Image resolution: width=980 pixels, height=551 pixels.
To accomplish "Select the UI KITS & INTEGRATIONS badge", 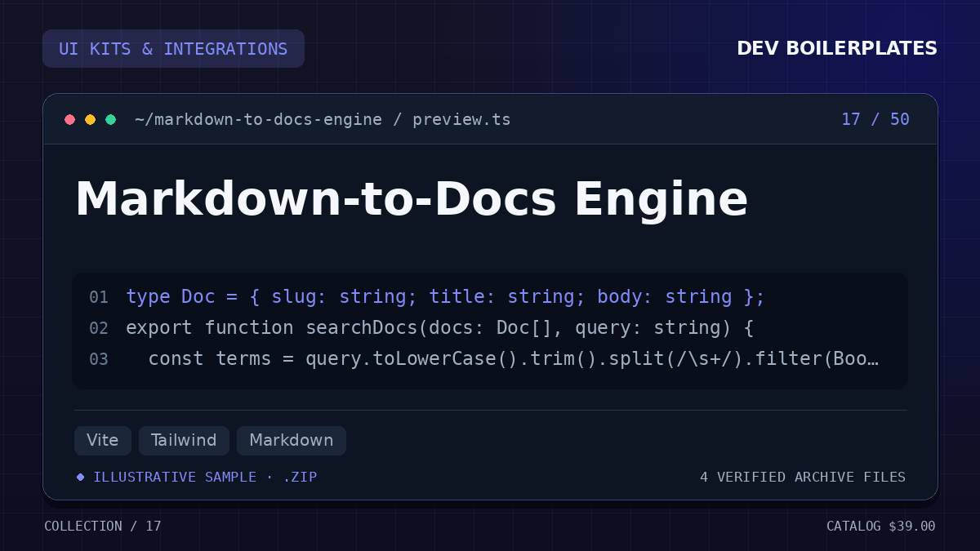I will [173, 49].
